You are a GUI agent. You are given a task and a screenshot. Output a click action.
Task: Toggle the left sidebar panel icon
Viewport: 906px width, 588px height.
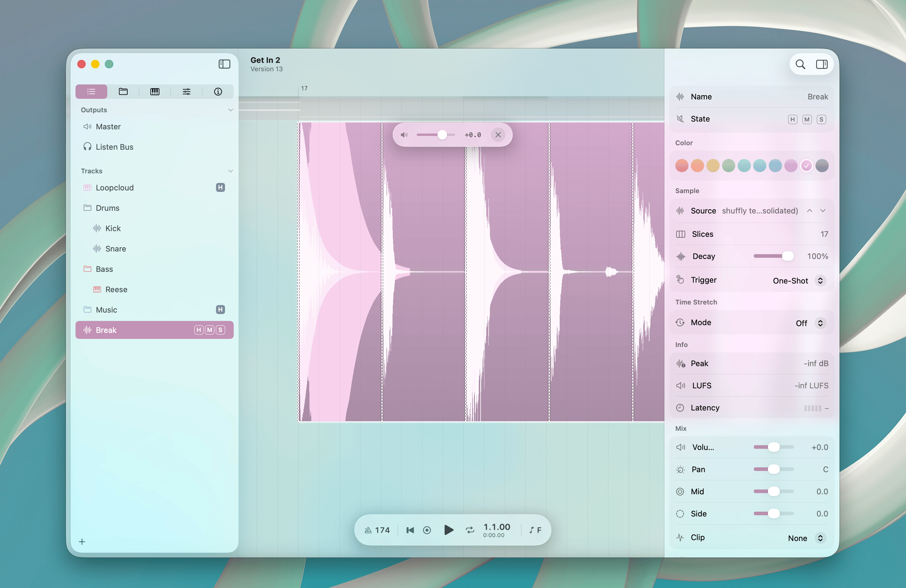pos(224,64)
